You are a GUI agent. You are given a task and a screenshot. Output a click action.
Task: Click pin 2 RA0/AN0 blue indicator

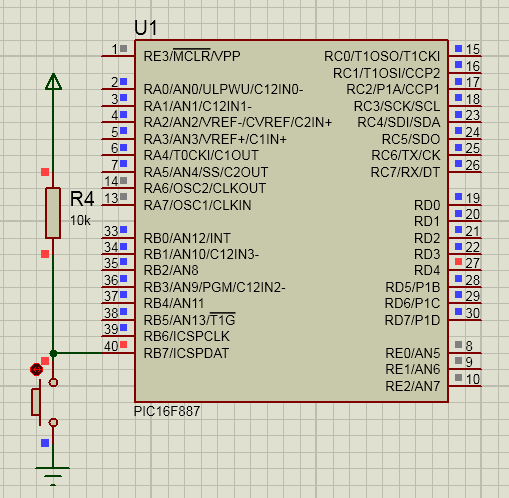coord(123,81)
